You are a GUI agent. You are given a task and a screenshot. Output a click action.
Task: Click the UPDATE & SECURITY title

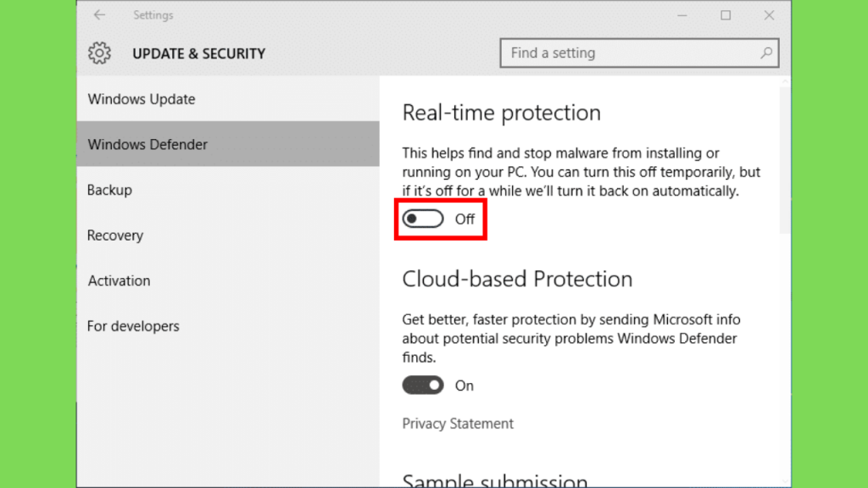[198, 53]
